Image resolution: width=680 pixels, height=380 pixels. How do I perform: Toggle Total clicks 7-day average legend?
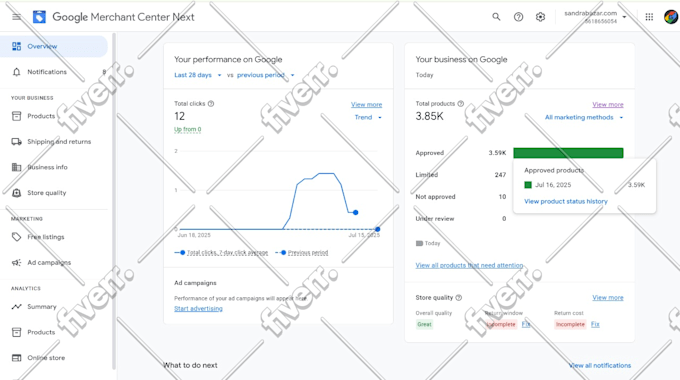[221, 252]
